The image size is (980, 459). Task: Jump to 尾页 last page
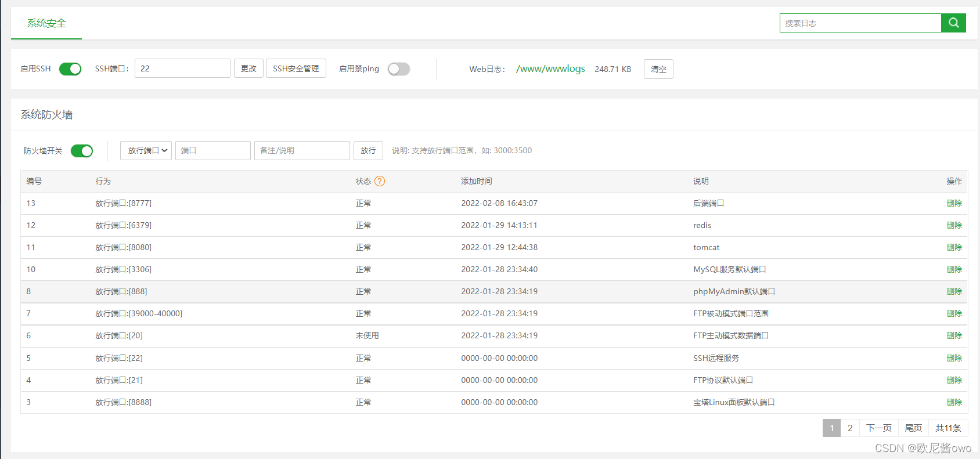pos(913,428)
